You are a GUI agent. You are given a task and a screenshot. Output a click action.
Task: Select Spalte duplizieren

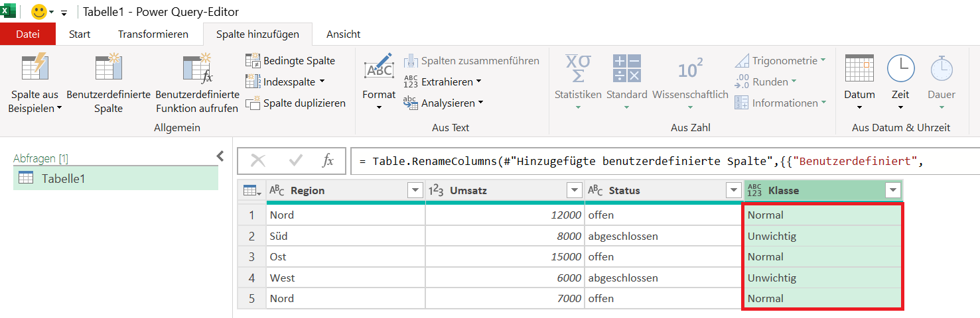tap(295, 103)
